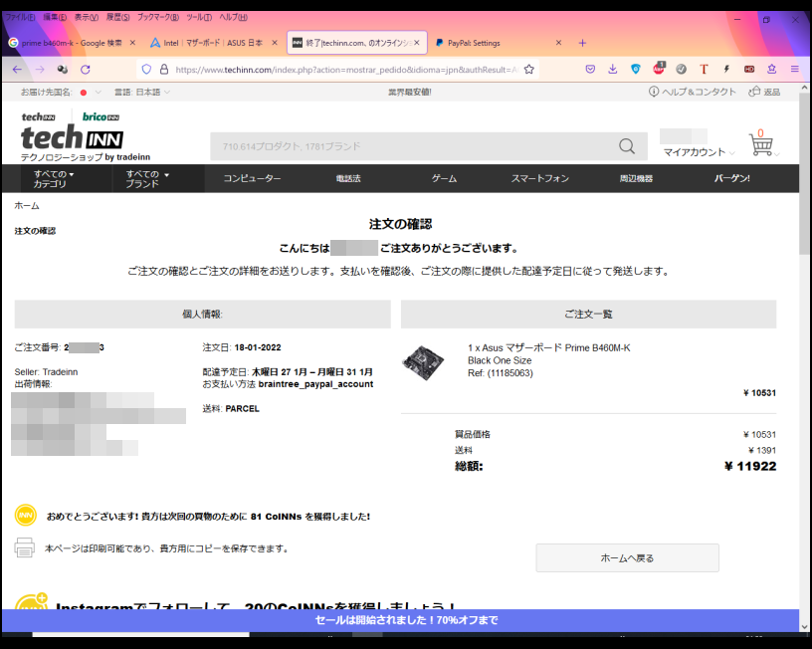Click the HD extension icon
The height and width of the screenshot is (649, 812).
pos(749,70)
